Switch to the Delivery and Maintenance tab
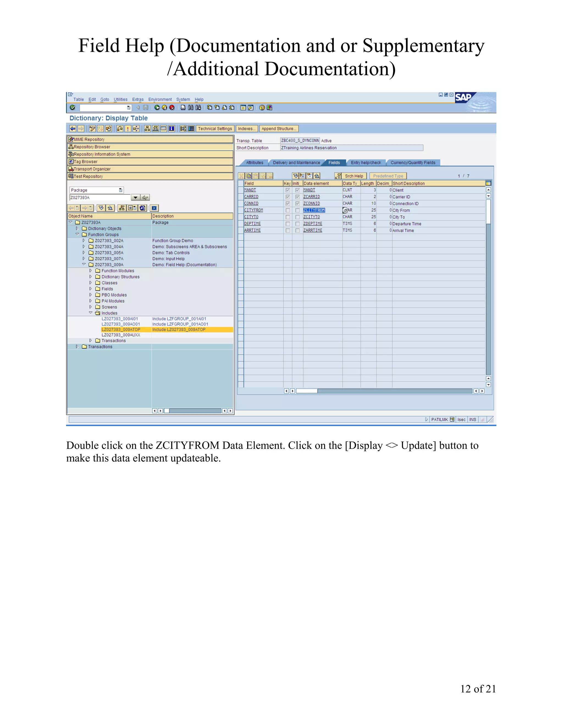The width and height of the screenshot is (563, 728). 296,163
